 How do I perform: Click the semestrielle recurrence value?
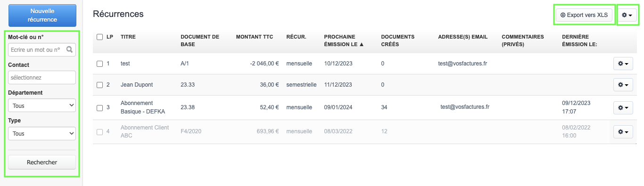click(x=302, y=85)
